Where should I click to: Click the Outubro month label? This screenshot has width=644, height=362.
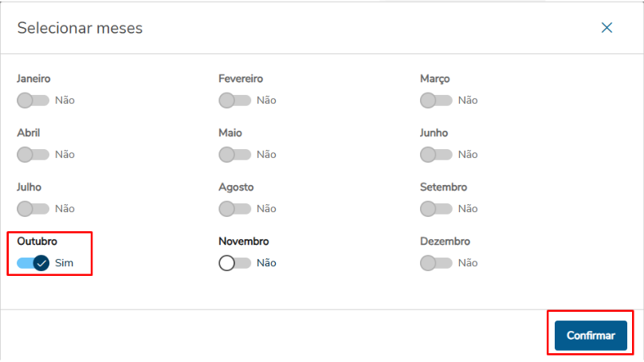click(x=37, y=241)
